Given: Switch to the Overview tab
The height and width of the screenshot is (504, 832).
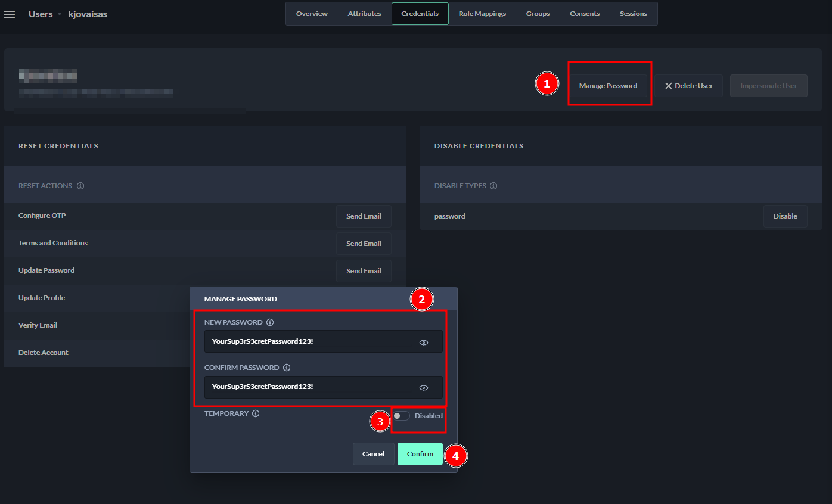Looking at the screenshot, I should pos(312,14).
